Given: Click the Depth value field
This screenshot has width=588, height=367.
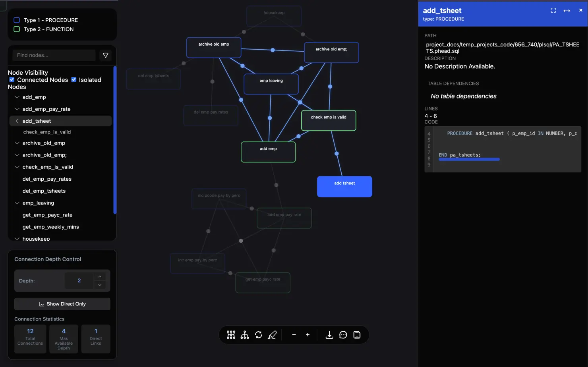Looking at the screenshot, I should (x=79, y=281).
